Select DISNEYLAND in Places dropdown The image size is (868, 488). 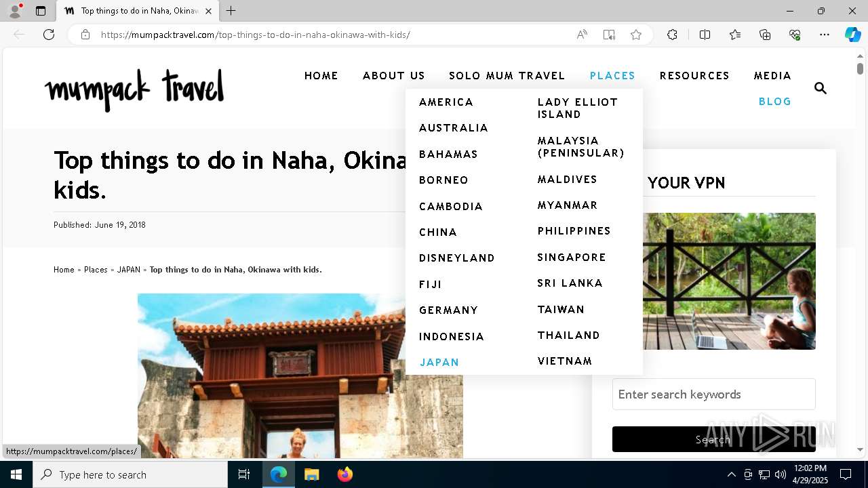(x=457, y=258)
